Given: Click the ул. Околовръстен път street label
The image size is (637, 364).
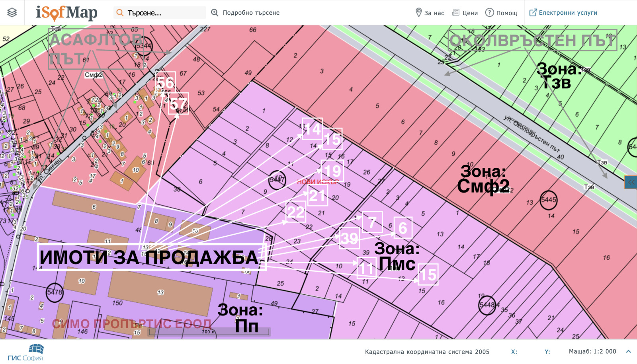Looking at the screenshot, I should pyautogui.click(x=531, y=134).
